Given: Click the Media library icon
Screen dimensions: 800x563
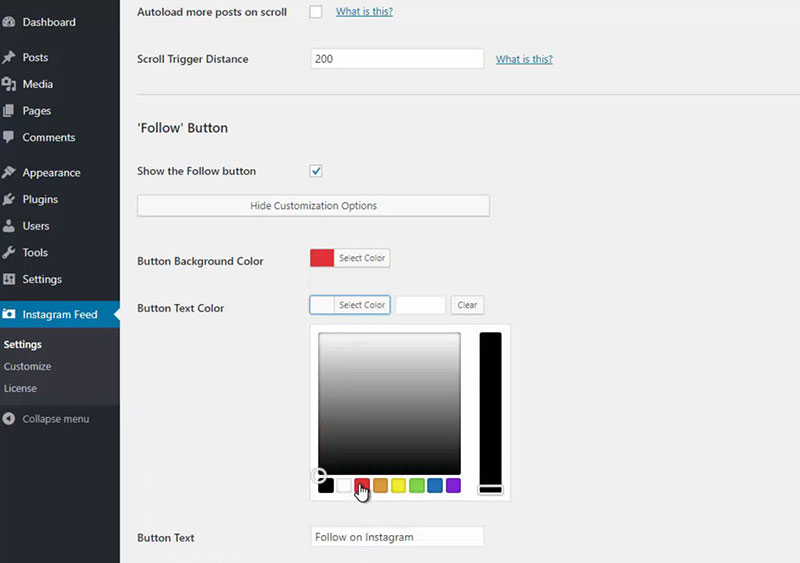Looking at the screenshot, I should pyautogui.click(x=9, y=84).
